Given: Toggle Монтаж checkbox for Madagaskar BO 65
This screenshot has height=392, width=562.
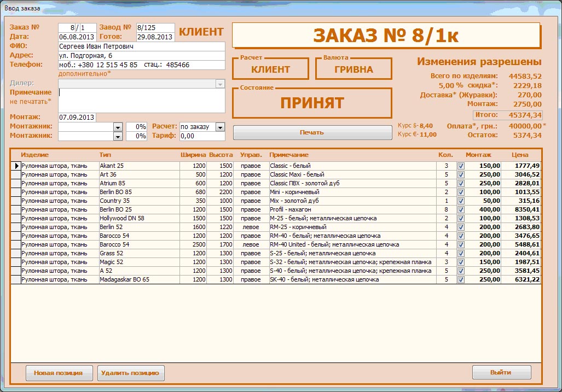Looking at the screenshot, I should 461,279.
